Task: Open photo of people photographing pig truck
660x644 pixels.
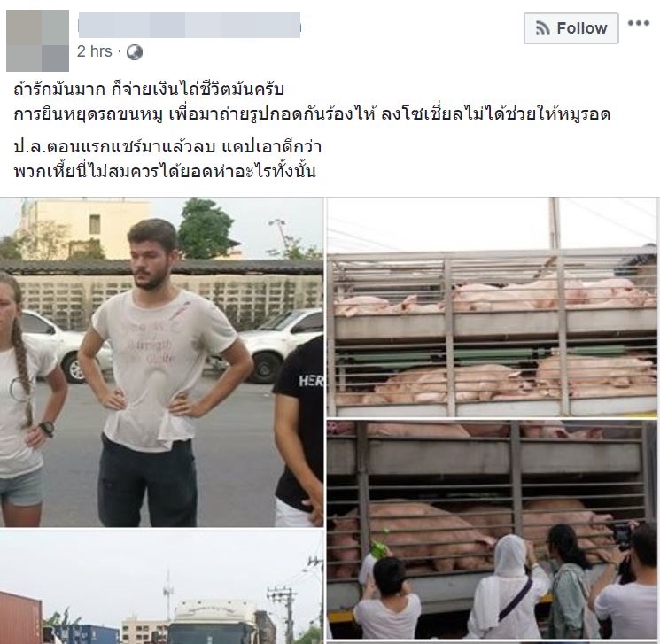Action: (492, 530)
